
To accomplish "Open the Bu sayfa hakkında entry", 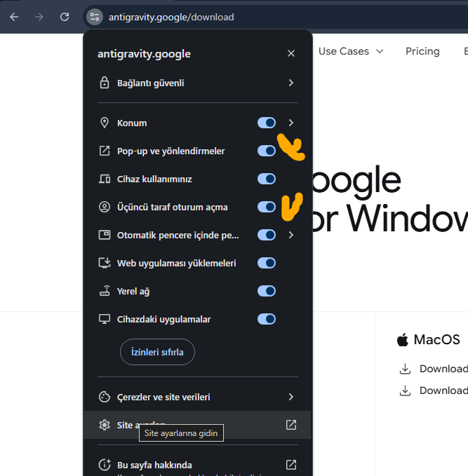I will coord(198,465).
